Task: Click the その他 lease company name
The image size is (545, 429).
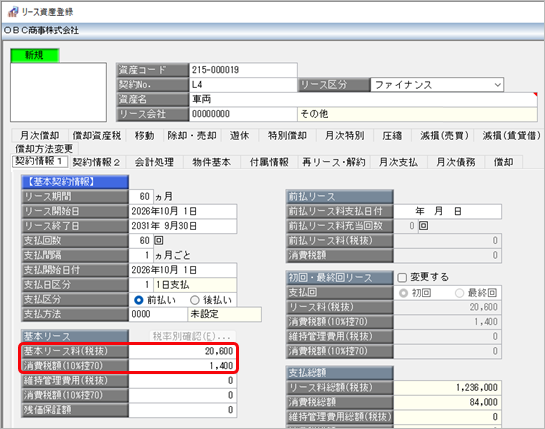Action: click(417, 114)
